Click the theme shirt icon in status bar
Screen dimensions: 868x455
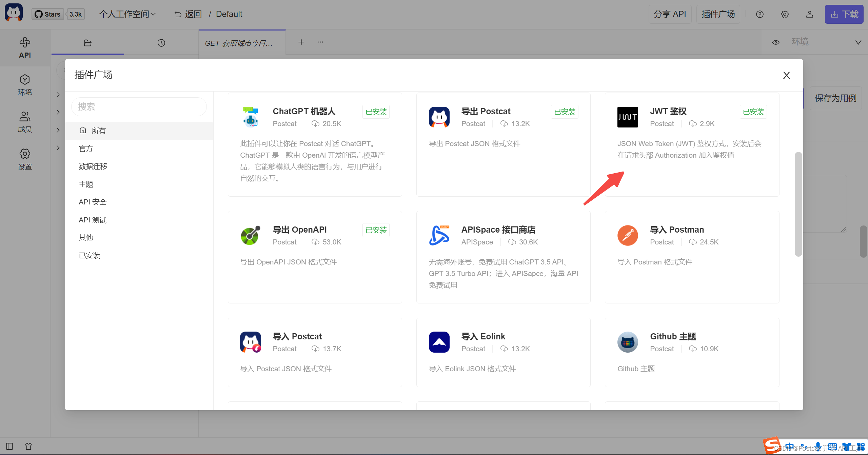(x=28, y=446)
